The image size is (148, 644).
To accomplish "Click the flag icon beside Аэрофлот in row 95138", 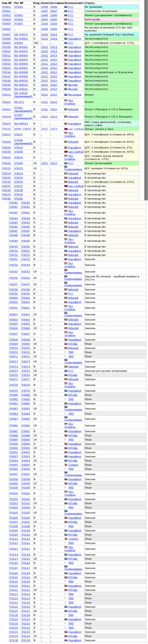I will [66, 640].
